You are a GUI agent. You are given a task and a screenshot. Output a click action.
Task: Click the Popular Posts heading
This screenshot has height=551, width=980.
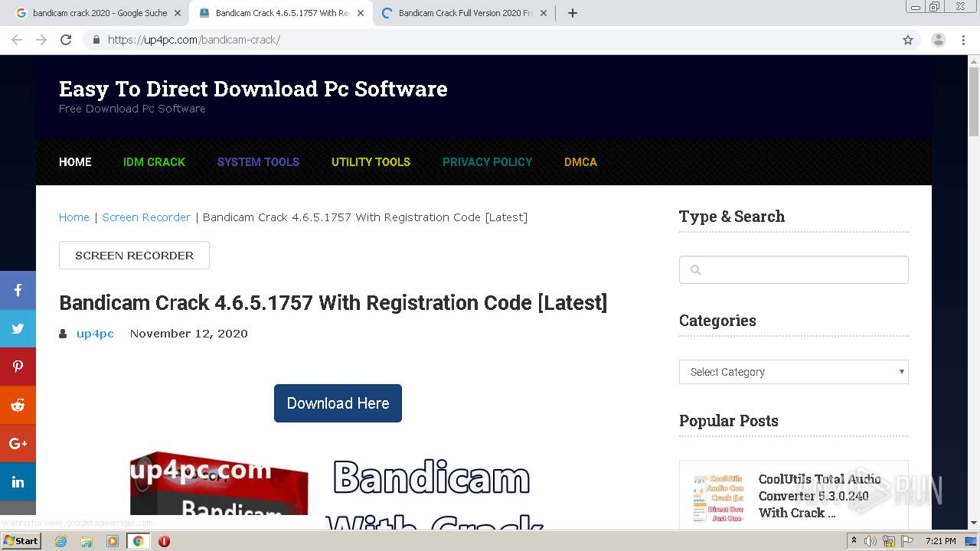click(728, 421)
